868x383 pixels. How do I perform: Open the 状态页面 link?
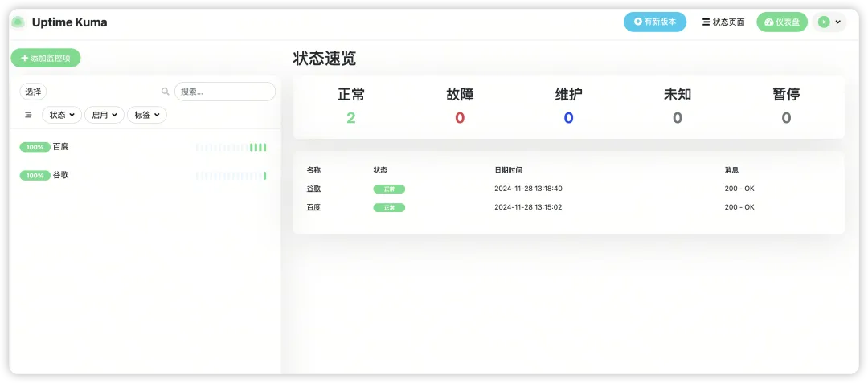pyautogui.click(x=723, y=22)
